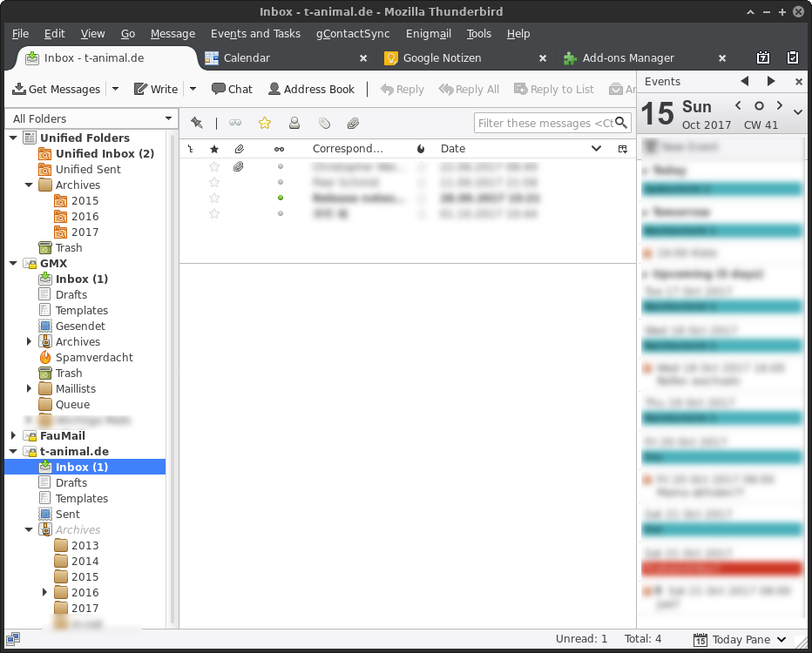Viewport: 812px width, 653px height.
Task: Toggle the star on the first message
Action: tap(214, 166)
